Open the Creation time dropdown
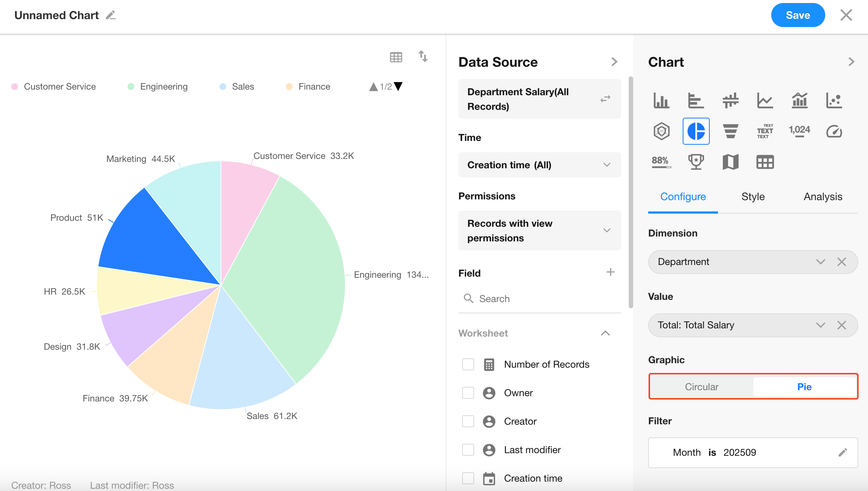The height and width of the screenshot is (491, 868). point(539,165)
